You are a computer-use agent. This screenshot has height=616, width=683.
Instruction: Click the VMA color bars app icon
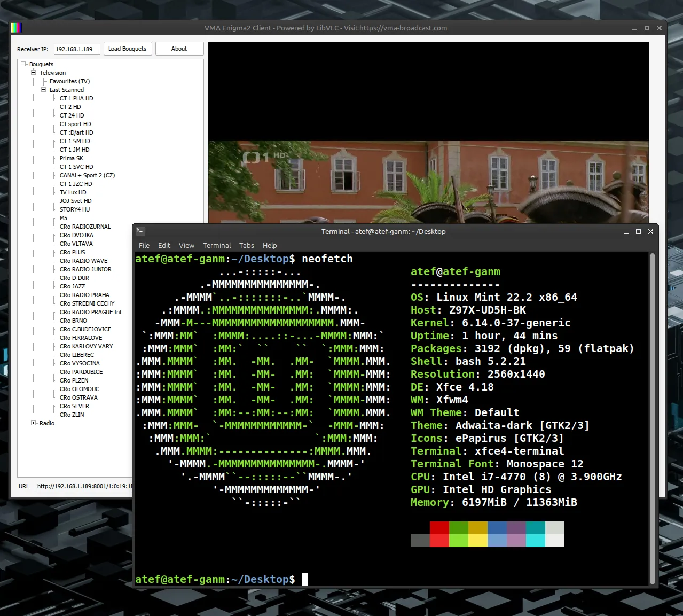click(17, 28)
